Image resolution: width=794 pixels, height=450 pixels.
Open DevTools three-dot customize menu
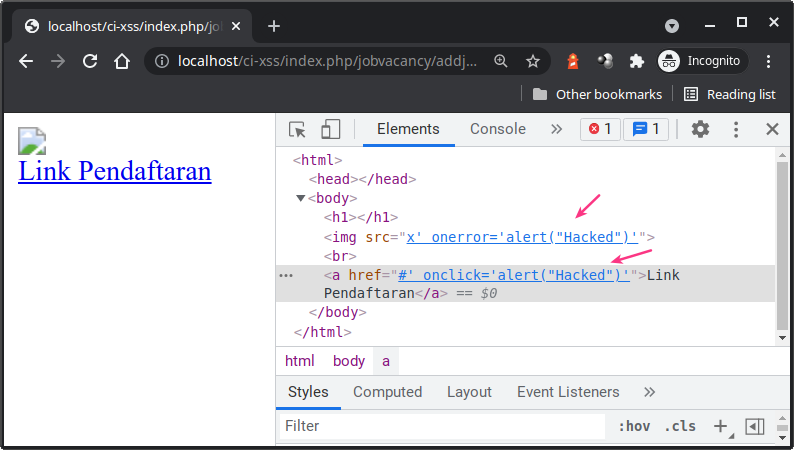(736, 129)
